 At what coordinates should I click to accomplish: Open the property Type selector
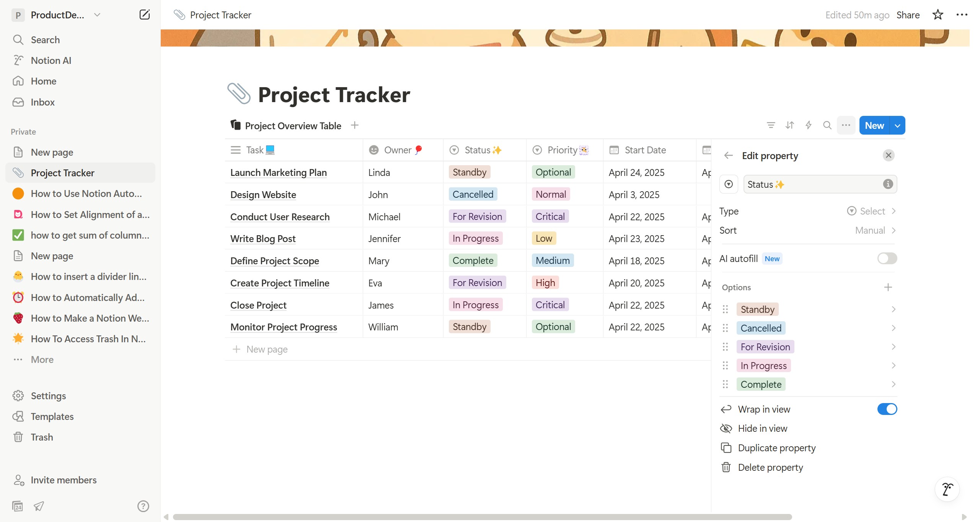click(x=808, y=211)
